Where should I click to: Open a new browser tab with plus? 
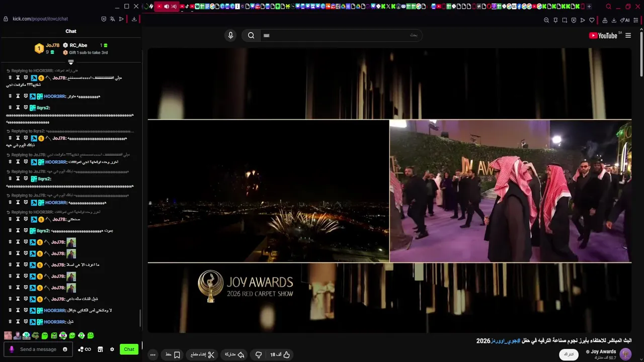(589, 7)
